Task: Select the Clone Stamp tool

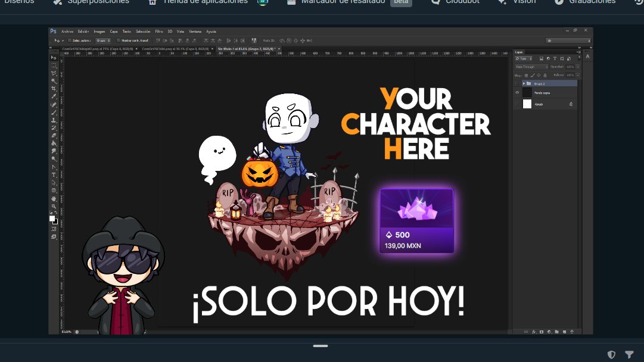Action: (x=54, y=120)
